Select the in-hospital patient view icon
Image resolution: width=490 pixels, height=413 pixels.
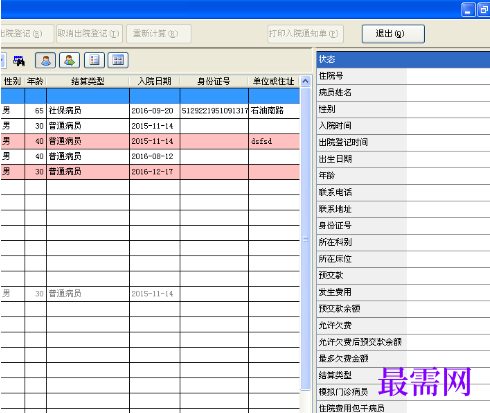46,60
